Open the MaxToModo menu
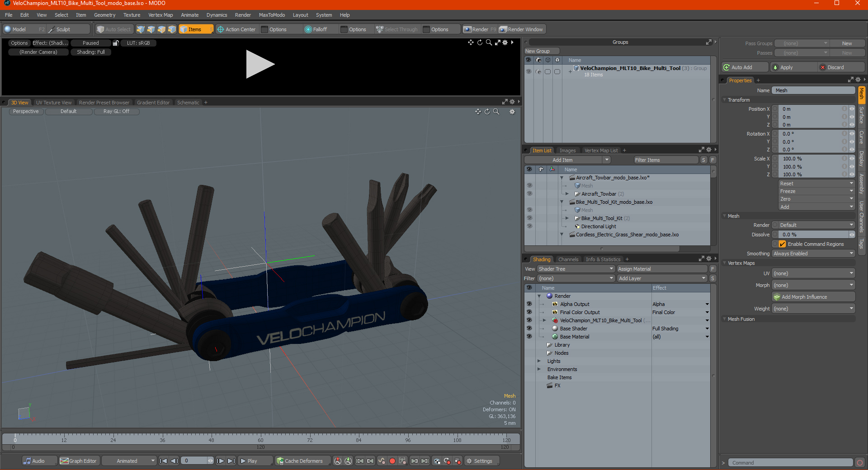Screen dimensions: 868x470 (272, 15)
